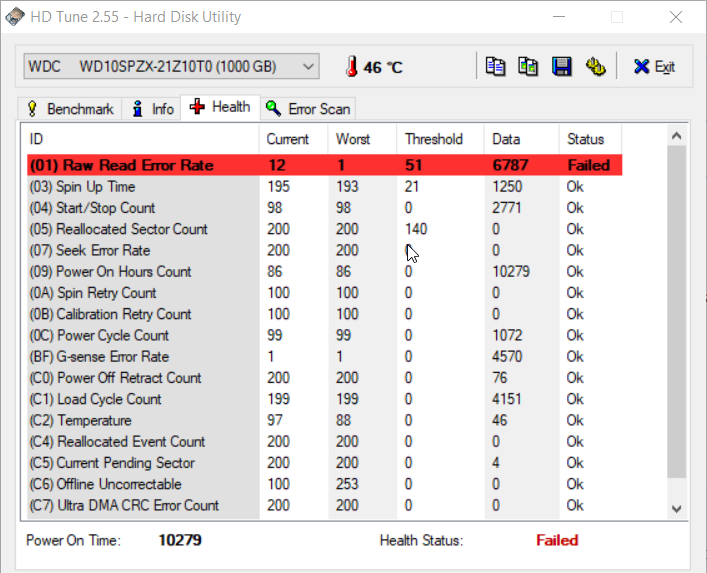The image size is (707, 573).
Task: Select the Load Cycle Count row
Action: pos(325,399)
